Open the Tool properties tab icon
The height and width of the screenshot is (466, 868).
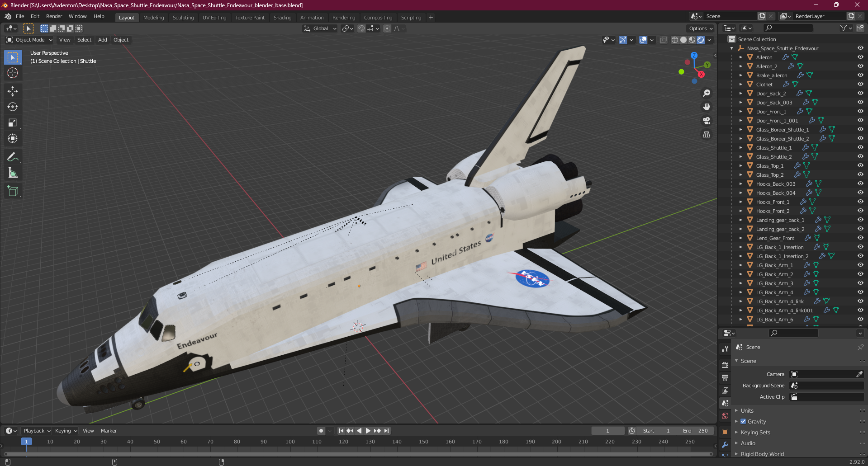point(725,348)
